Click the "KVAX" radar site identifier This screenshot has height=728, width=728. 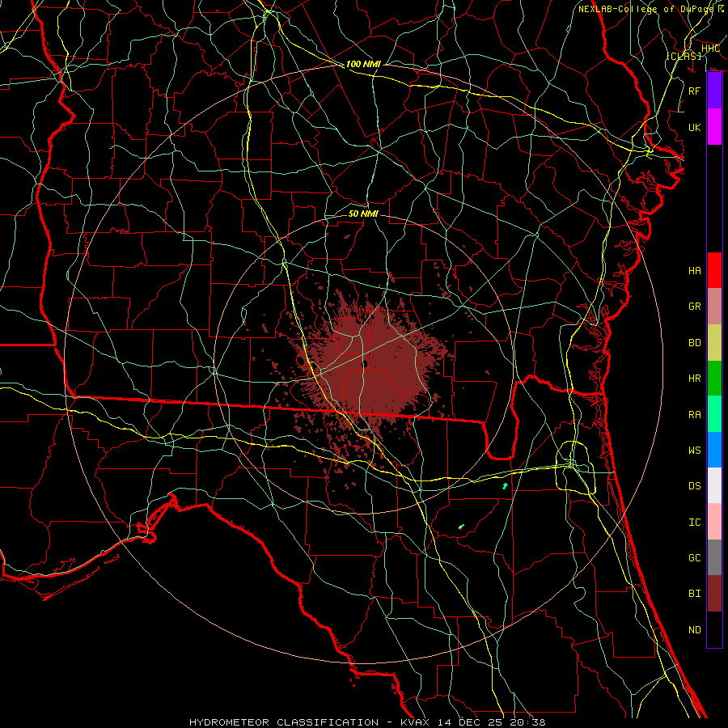(x=415, y=722)
